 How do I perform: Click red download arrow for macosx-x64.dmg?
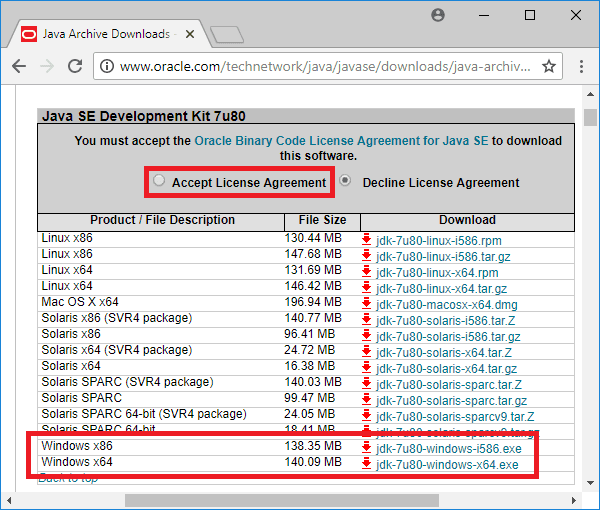pyautogui.click(x=366, y=303)
